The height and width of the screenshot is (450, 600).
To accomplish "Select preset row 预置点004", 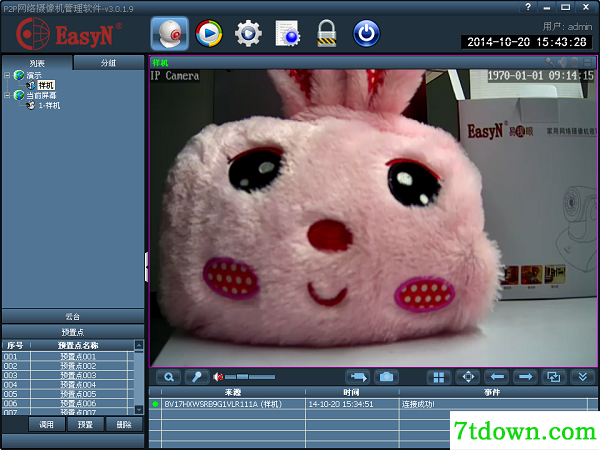I will (68, 385).
